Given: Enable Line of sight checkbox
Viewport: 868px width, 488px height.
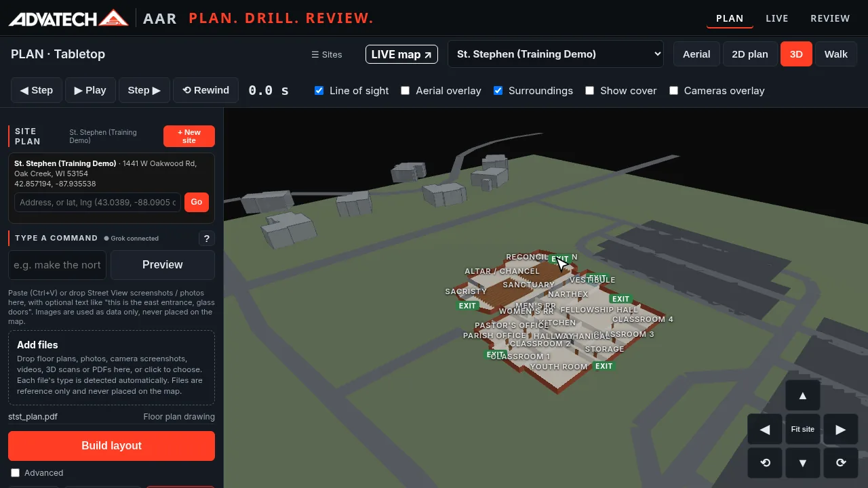Looking at the screenshot, I should (x=319, y=90).
